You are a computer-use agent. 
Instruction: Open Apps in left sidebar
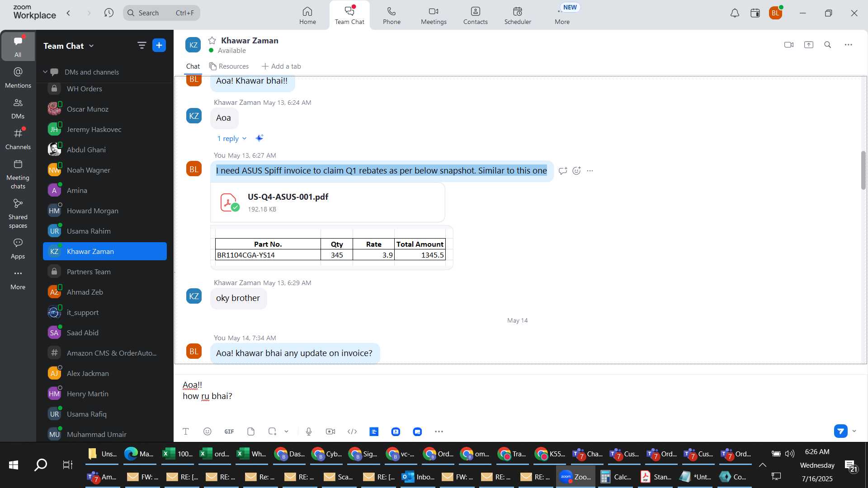pyautogui.click(x=18, y=249)
